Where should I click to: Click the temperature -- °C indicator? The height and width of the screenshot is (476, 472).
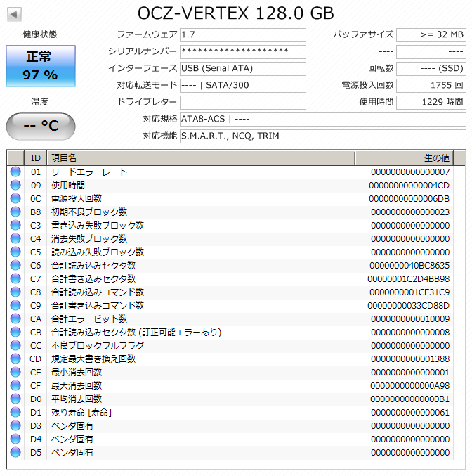pos(41,126)
